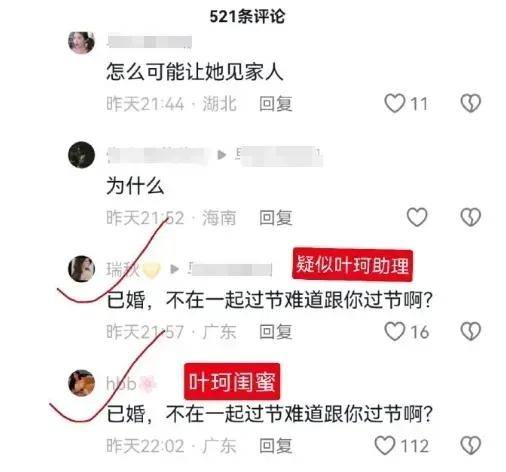Reply to hbb's comment at 22:02

coord(276,446)
